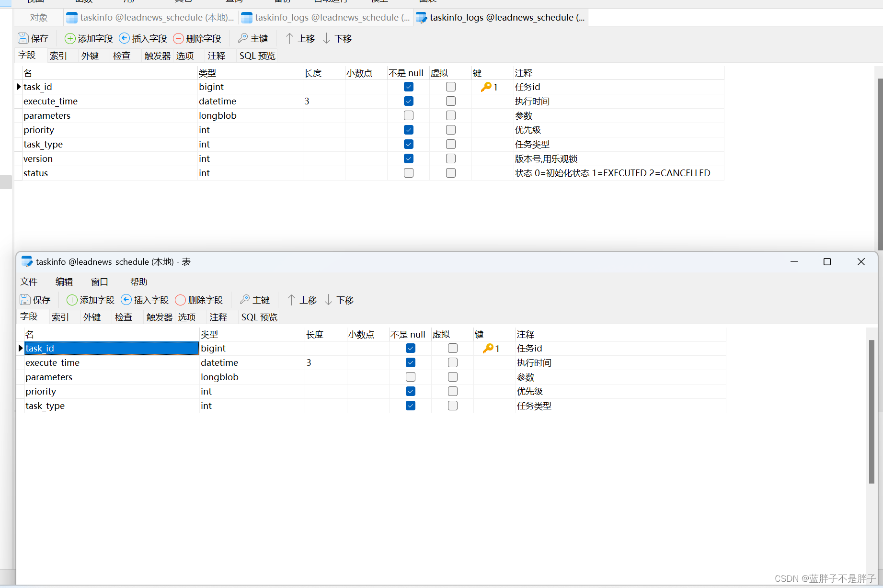883x588 pixels.
Task: Click length value 3 for top execute_time
Action: [324, 101]
